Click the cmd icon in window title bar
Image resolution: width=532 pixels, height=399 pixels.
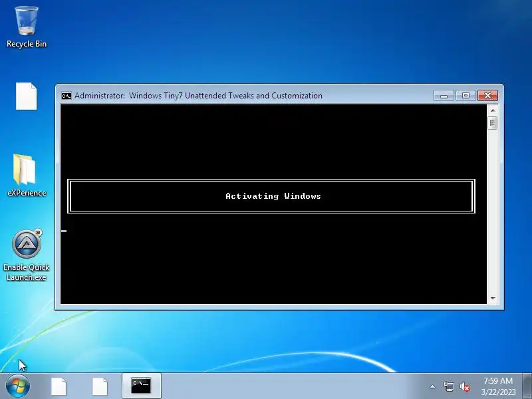click(x=66, y=96)
